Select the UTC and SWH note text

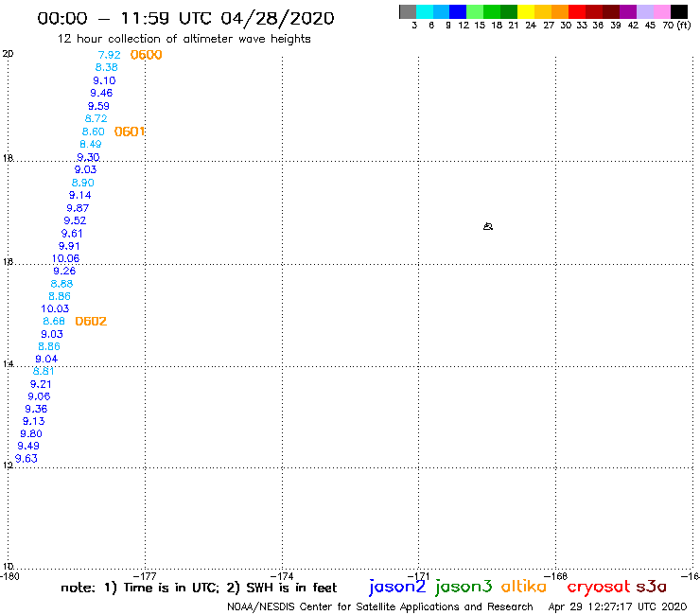199,588
